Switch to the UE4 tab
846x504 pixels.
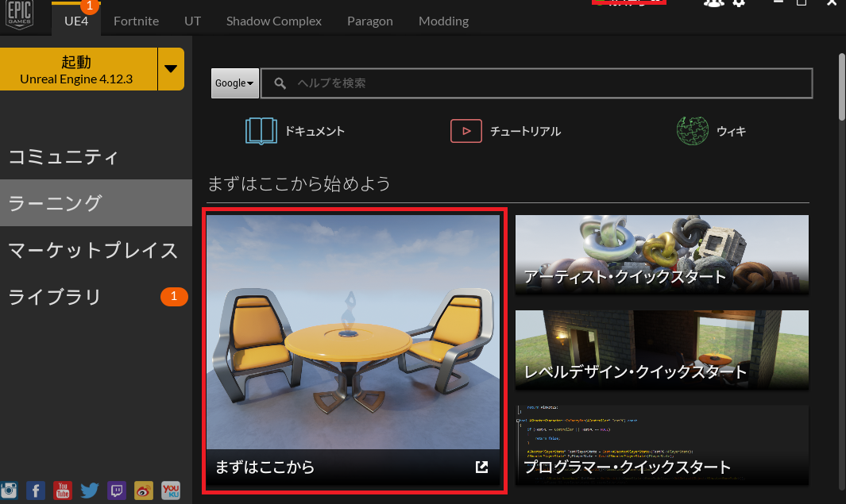(76, 21)
